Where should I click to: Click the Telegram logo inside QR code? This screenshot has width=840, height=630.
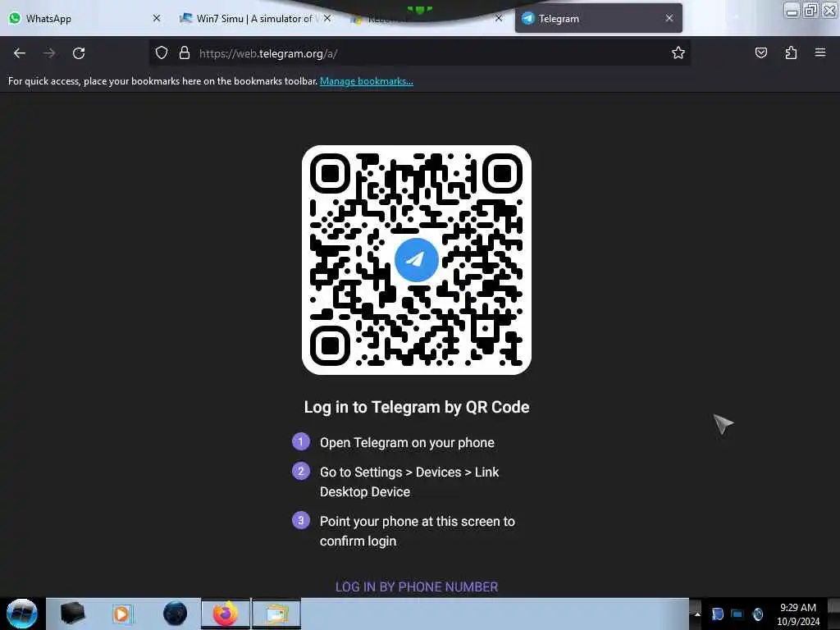pyautogui.click(x=416, y=260)
